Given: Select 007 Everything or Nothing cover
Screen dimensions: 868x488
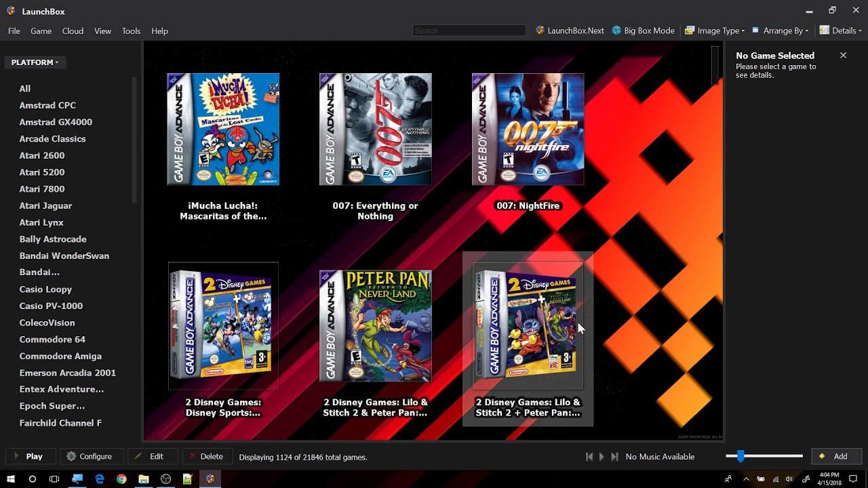Looking at the screenshot, I should point(375,129).
